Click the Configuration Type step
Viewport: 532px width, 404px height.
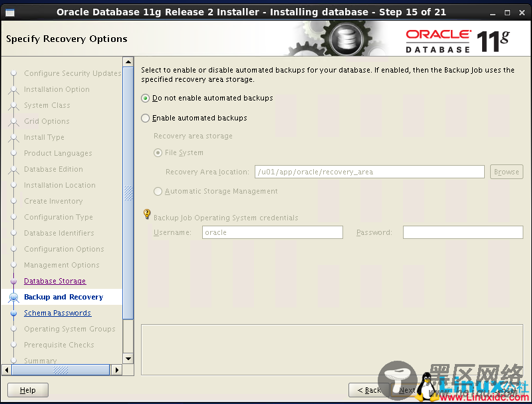click(x=59, y=217)
